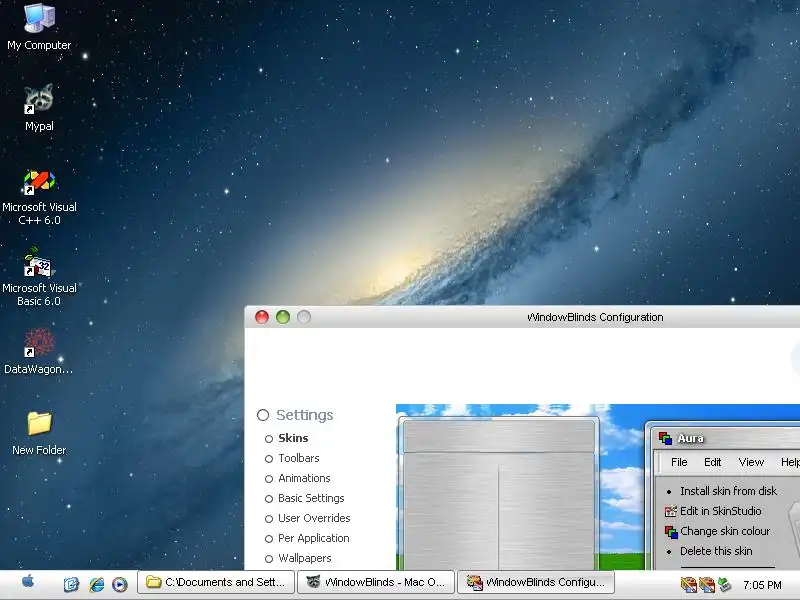
Task: Select the Toolbars settings section
Action: tap(298, 458)
